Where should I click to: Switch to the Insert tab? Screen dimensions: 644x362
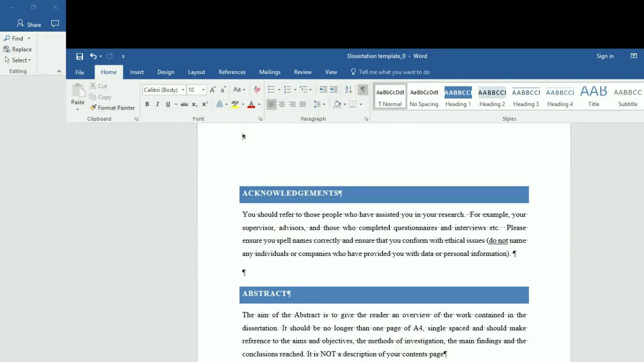click(137, 72)
